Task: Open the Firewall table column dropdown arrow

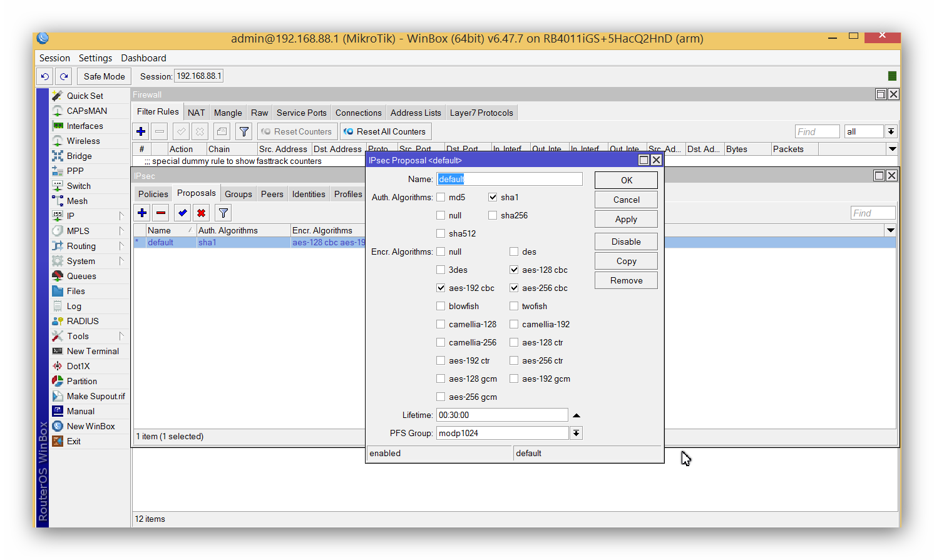Action: [x=893, y=149]
